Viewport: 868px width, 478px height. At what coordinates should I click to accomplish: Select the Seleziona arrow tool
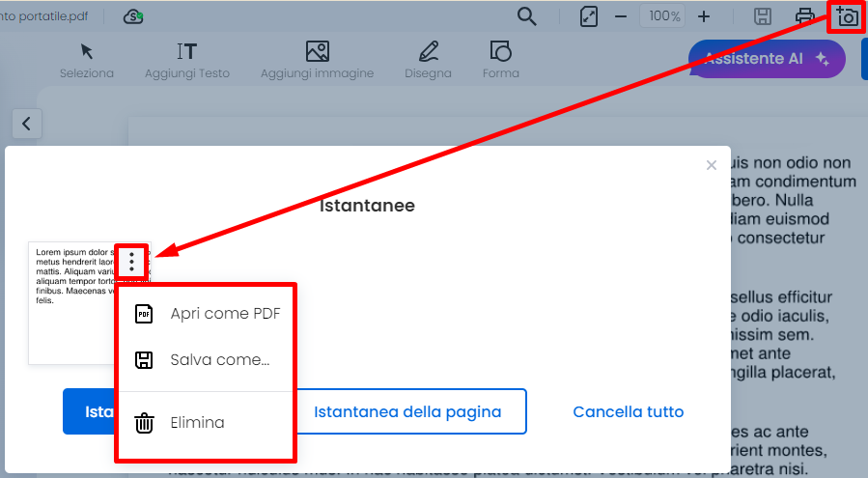tap(87, 59)
